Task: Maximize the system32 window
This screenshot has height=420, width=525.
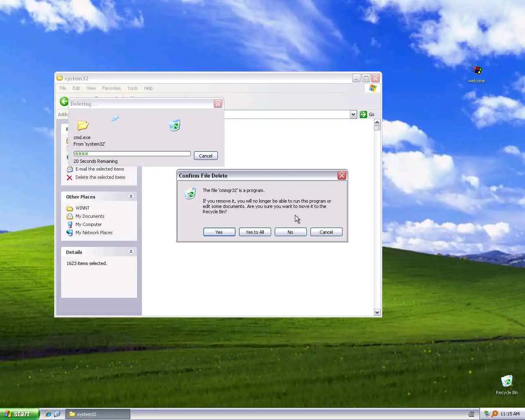Action: (366, 78)
